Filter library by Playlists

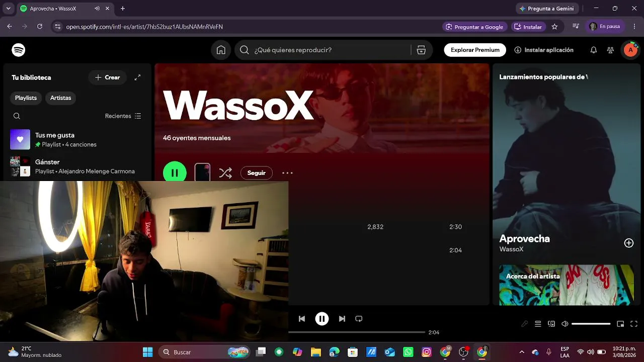click(x=26, y=98)
